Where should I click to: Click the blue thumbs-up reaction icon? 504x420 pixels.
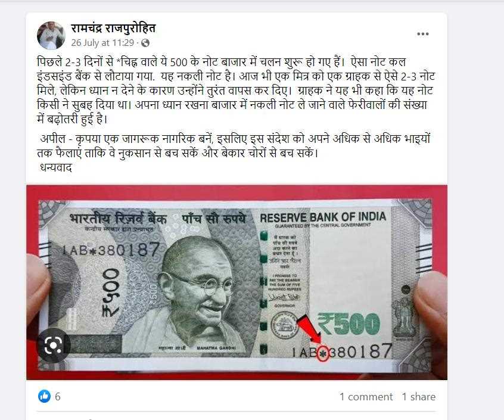pos(44,396)
